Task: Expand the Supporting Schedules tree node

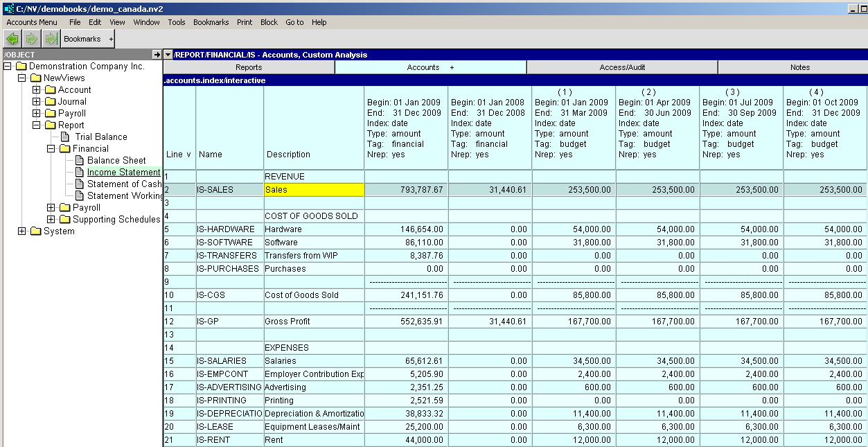Action: point(51,220)
